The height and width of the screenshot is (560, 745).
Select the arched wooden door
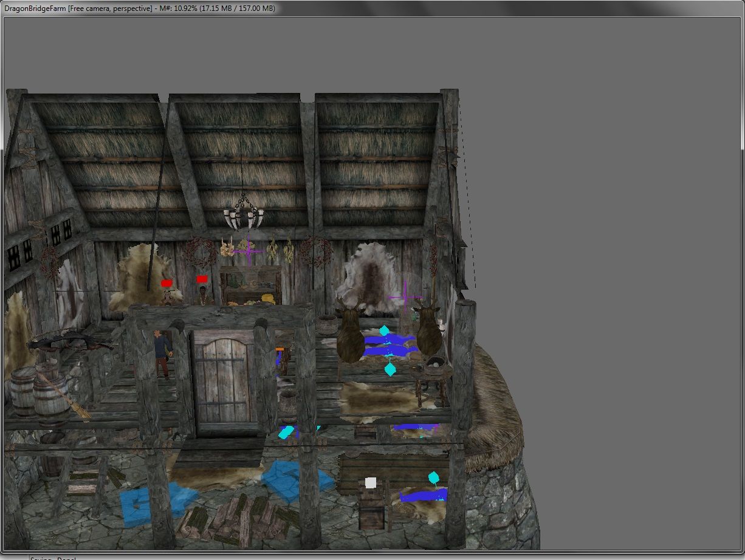pyautogui.click(x=224, y=381)
